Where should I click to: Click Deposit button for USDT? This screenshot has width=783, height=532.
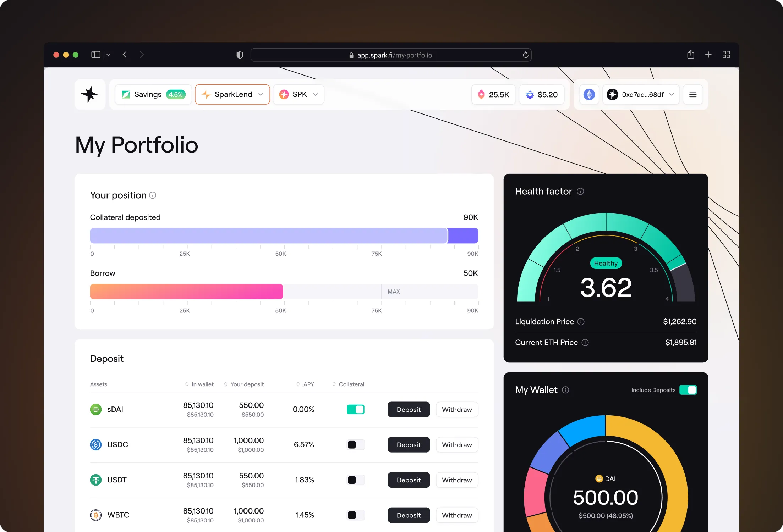click(409, 480)
